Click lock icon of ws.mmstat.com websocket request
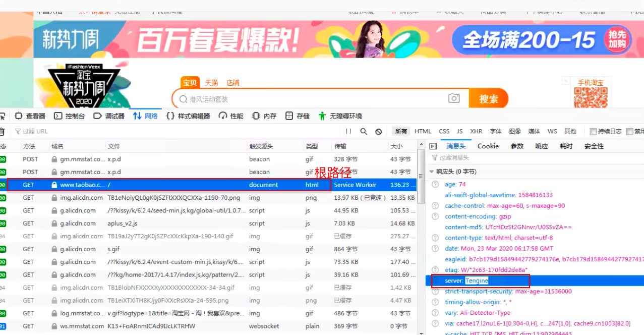The width and height of the screenshot is (644, 335). (x=55, y=326)
